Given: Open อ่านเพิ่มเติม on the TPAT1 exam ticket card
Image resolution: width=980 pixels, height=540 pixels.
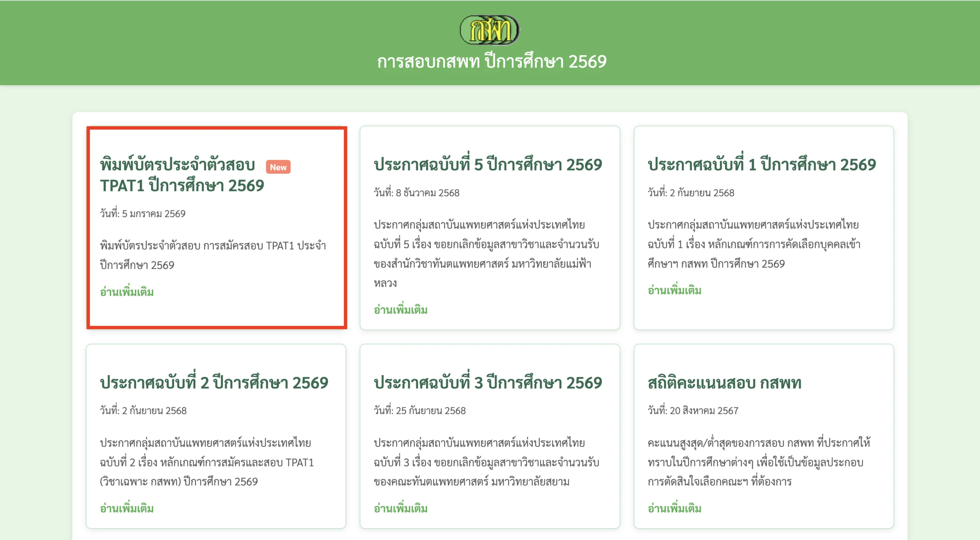Looking at the screenshot, I should (126, 292).
